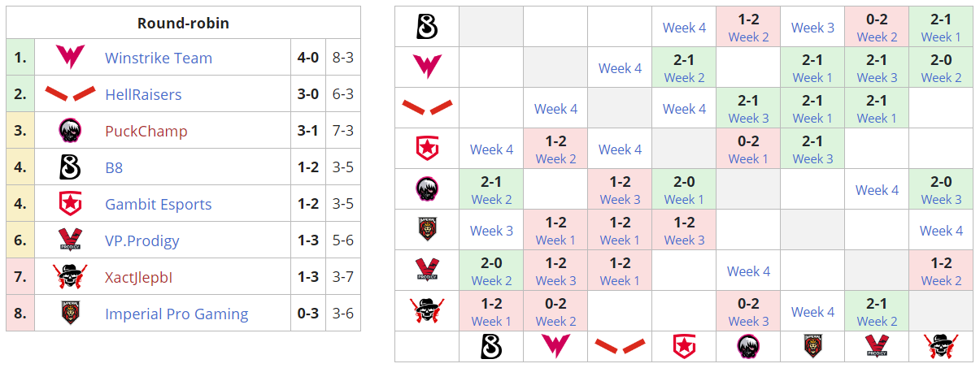Select the XactJlepbI skull logo in crosstable left column
The width and height of the screenshot is (980, 368).
427,311
